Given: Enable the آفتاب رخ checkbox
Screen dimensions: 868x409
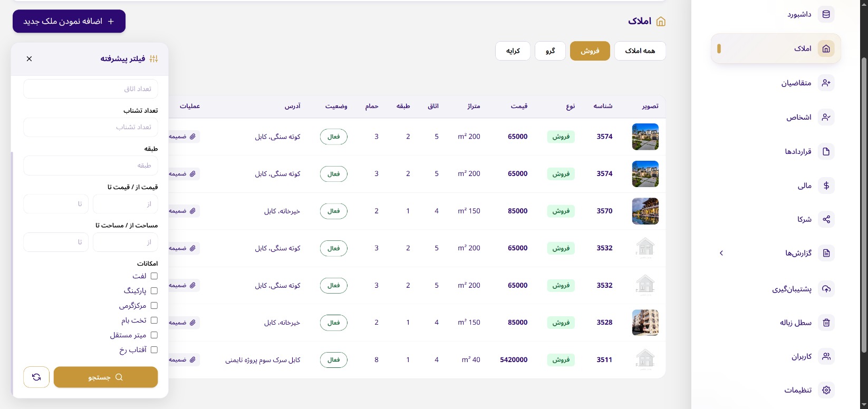Looking at the screenshot, I should click(154, 349).
